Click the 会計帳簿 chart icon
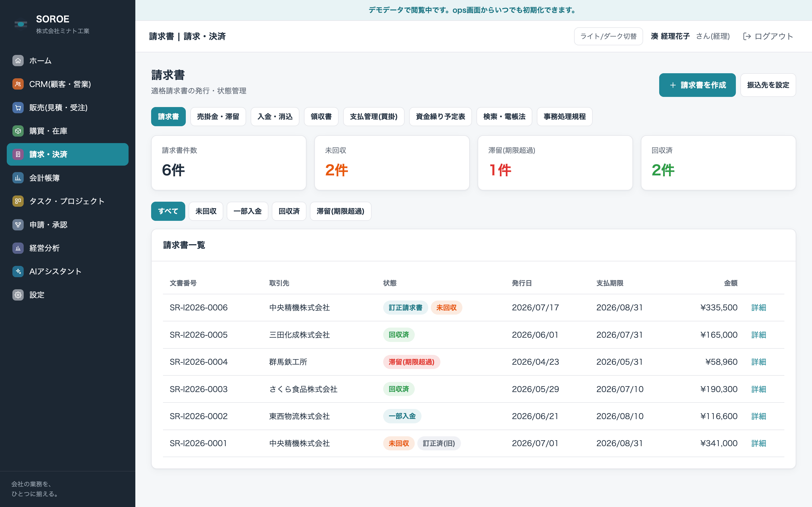 pos(18,178)
